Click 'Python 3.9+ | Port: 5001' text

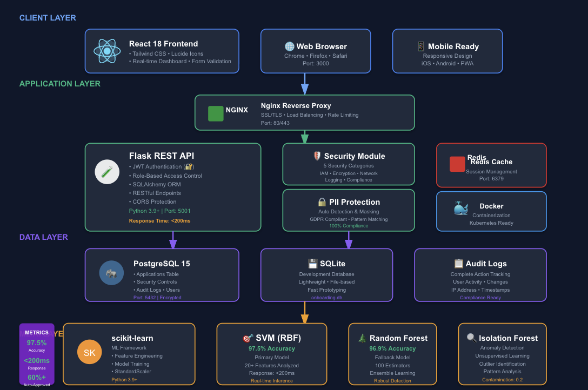click(160, 211)
